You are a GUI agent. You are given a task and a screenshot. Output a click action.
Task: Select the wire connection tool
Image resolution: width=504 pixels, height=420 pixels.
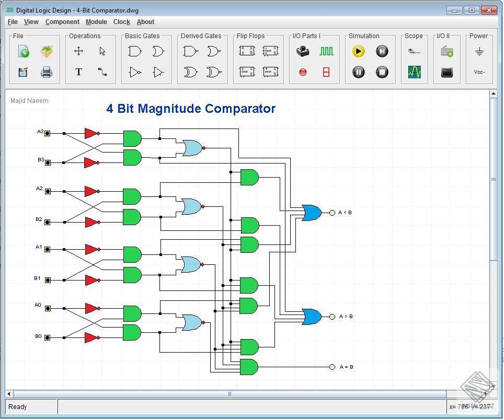[103, 72]
